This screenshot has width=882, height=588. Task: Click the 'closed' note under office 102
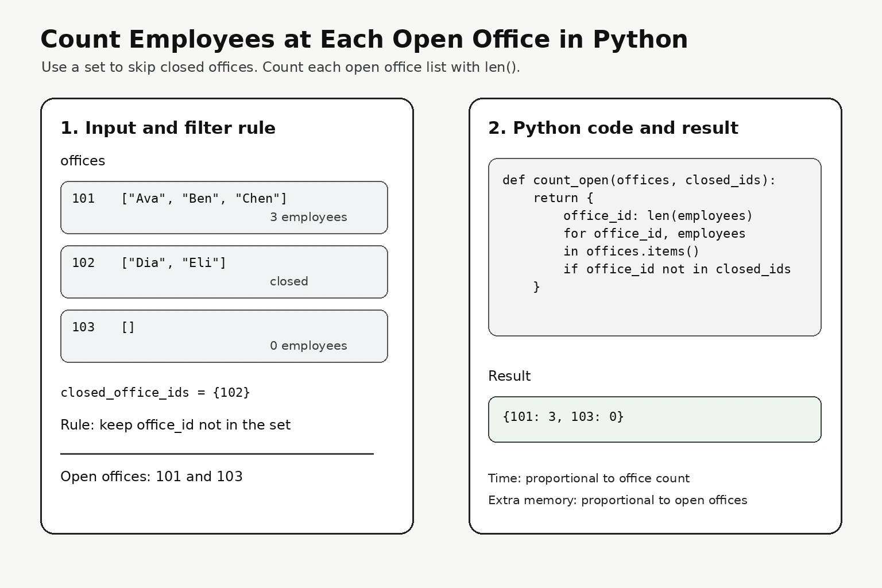pyautogui.click(x=289, y=281)
